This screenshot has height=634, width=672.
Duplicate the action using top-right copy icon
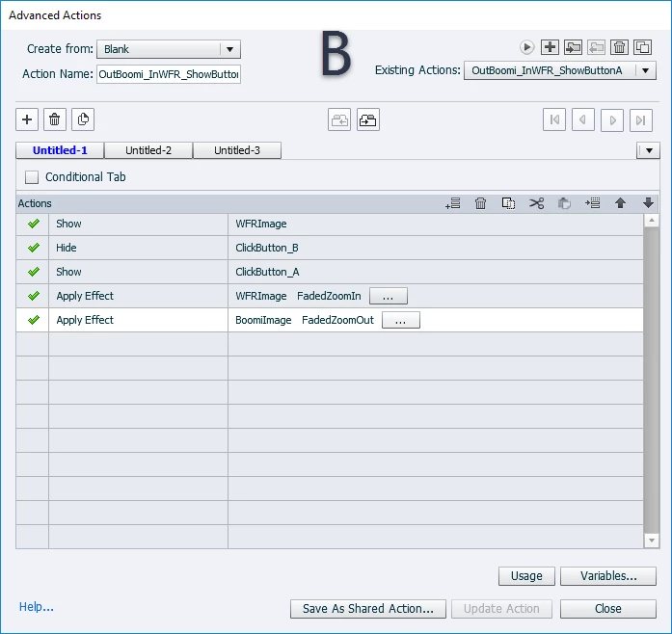coord(642,47)
